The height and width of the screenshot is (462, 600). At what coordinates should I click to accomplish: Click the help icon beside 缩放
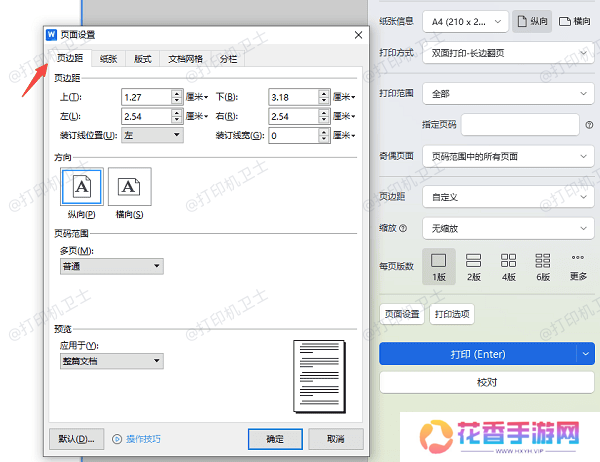(x=403, y=229)
